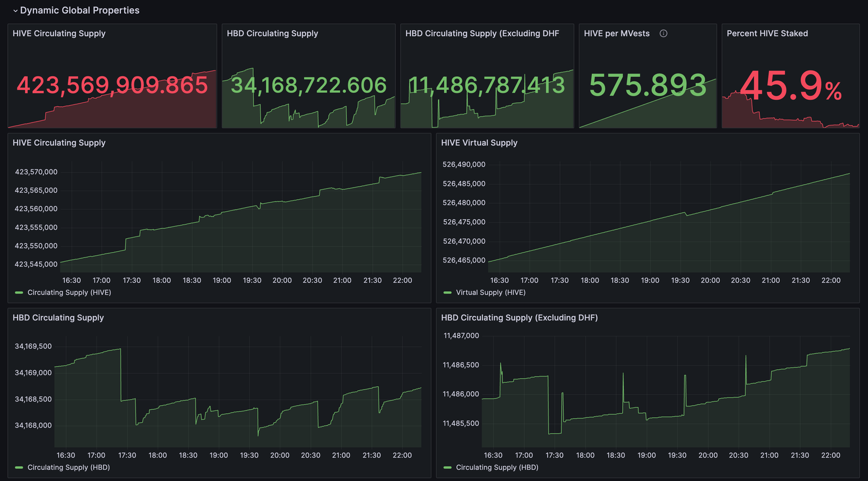Open HBD Circulating Supply (Excluding DHF) graph title menu
The width and height of the screenshot is (868, 481).
[519, 318]
